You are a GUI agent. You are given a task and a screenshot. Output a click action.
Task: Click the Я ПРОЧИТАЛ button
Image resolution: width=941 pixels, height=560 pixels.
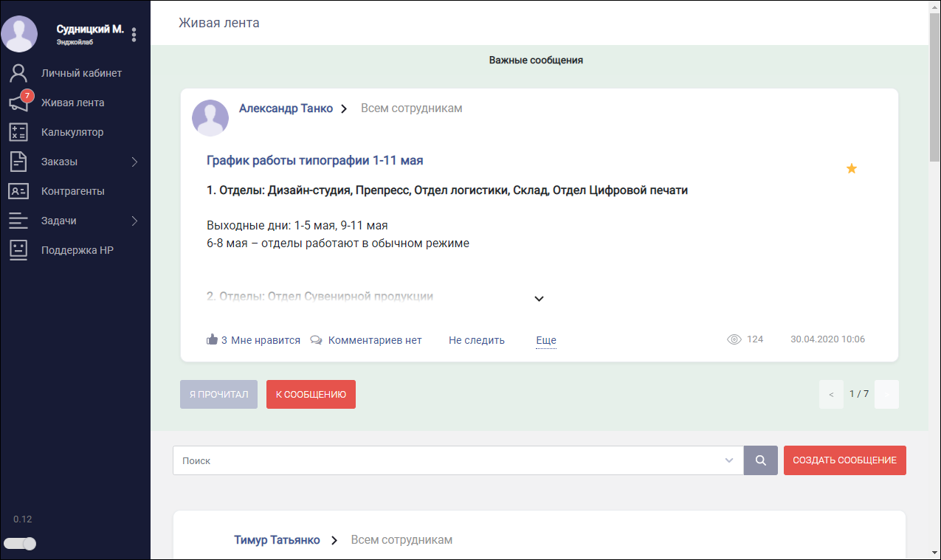pos(218,394)
